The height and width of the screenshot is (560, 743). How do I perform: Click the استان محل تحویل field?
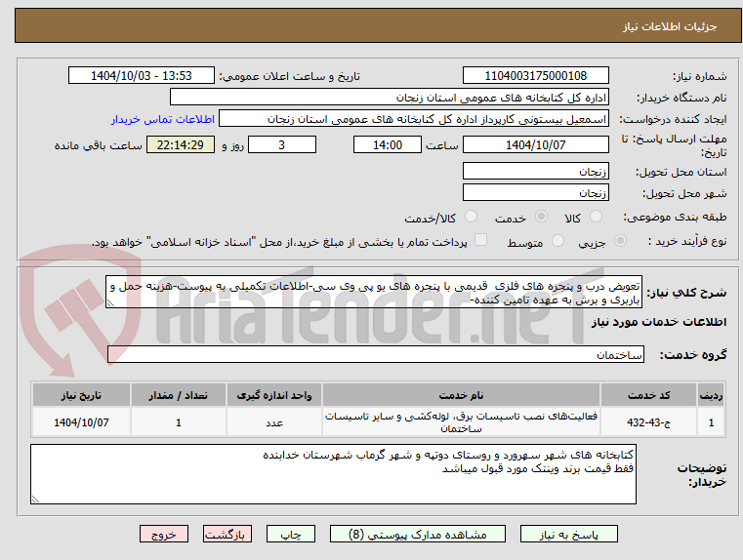535,171
